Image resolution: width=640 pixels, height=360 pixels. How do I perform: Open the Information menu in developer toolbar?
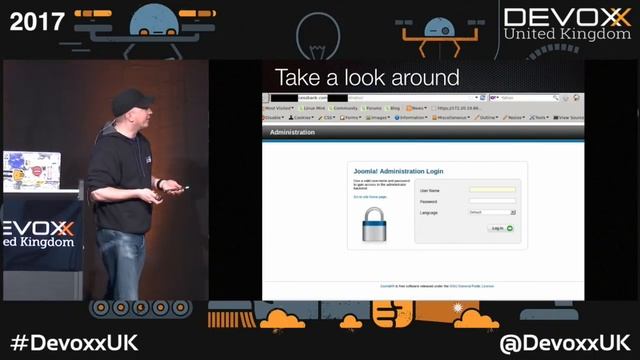tap(411, 118)
